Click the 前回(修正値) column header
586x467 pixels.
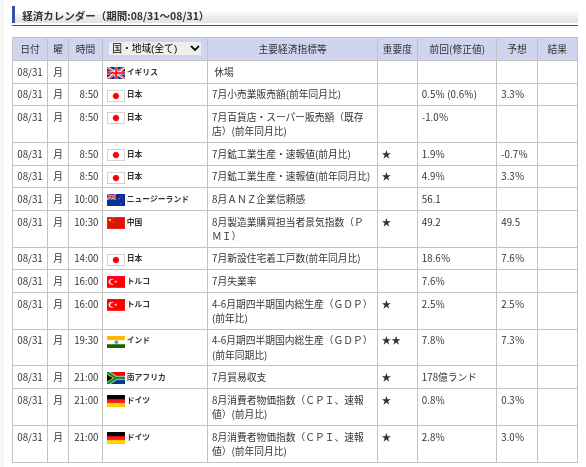coord(457,49)
